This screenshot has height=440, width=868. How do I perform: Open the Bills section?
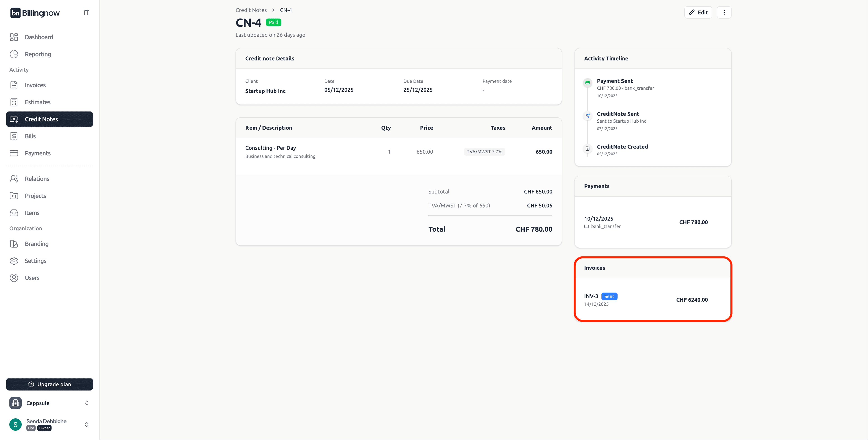(x=30, y=136)
